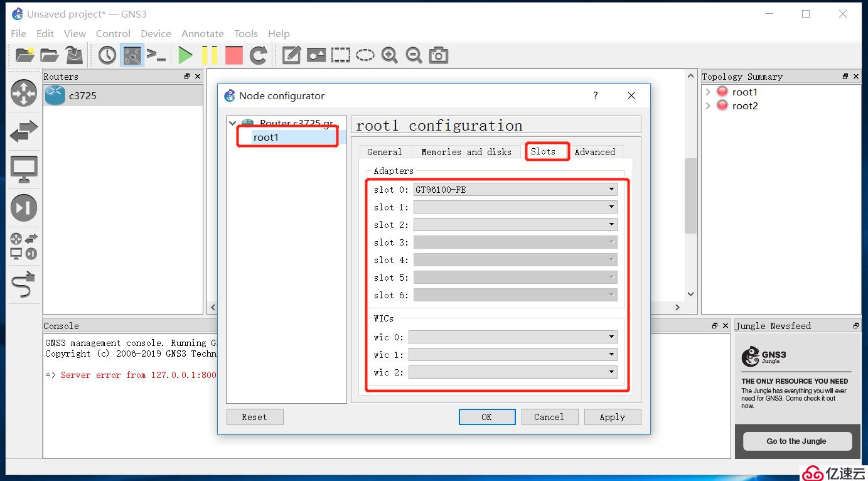Browse all devices sidebar icon
868x481 pixels.
click(24, 246)
